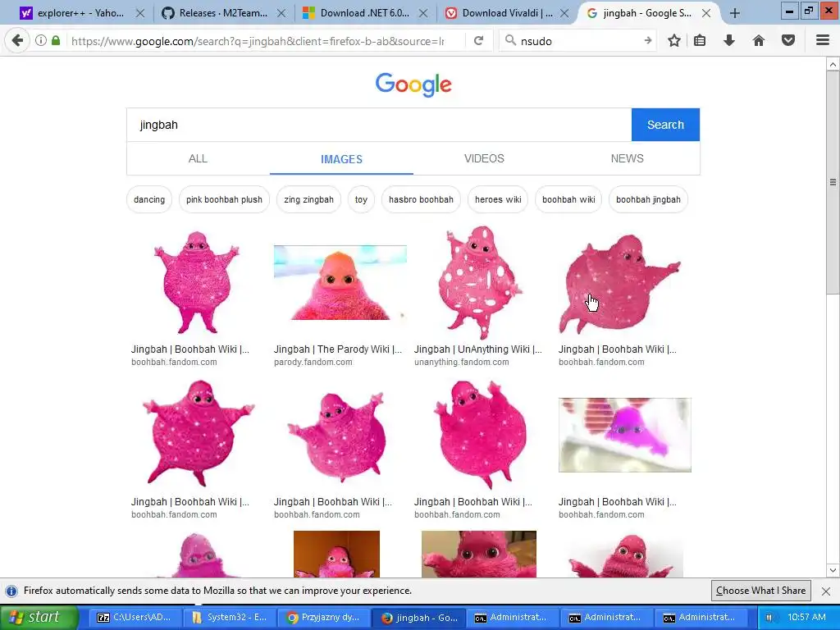Close the explorer++ Yahoo tab
The height and width of the screenshot is (630, 840).
point(139,13)
